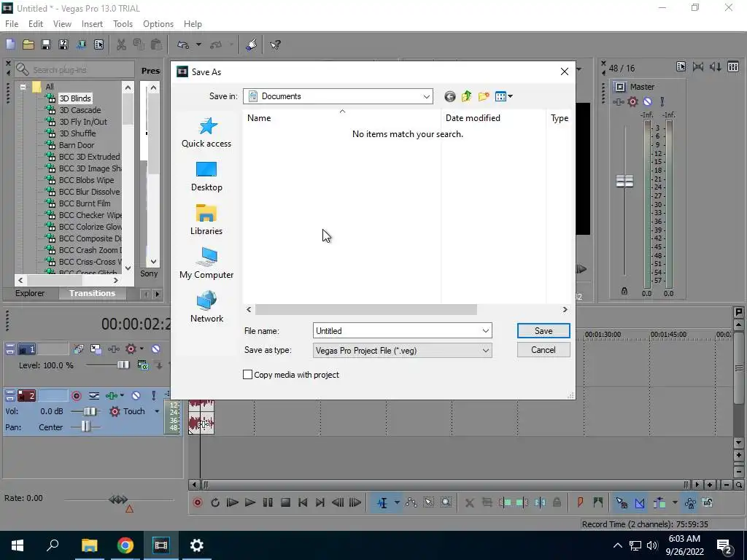Open Project Properties from the main toolbar
This screenshot has width=747, height=560.
[x=98, y=44]
